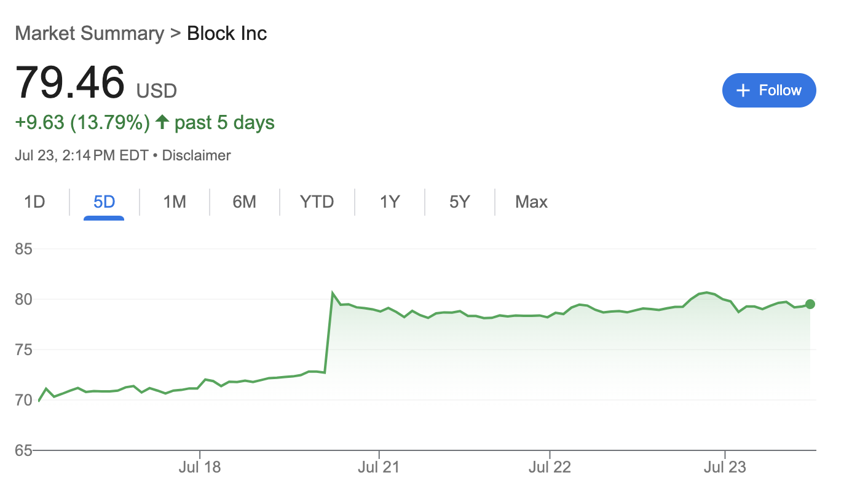Image resolution: width=868 pixels, height=494 pixels.
Task: Open the Max history chart
Action: [x=531, y=202]
